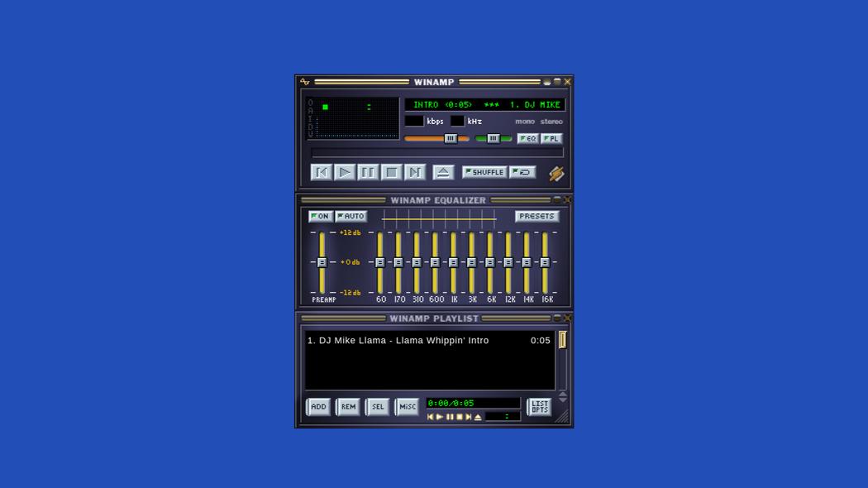Click the song position seek bar
This screenshot has height=488, width=868.
pyautogui.click(x=436, y=153)
